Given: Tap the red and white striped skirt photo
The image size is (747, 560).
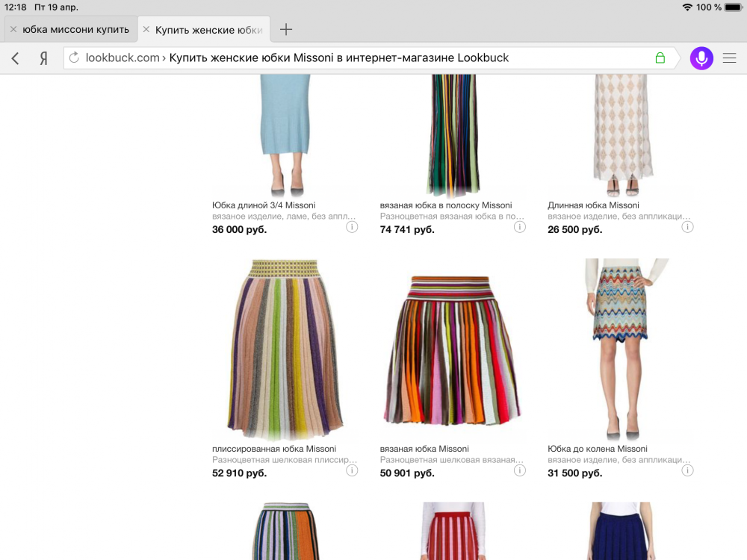Looking at the screenshot, I should 453,531.
